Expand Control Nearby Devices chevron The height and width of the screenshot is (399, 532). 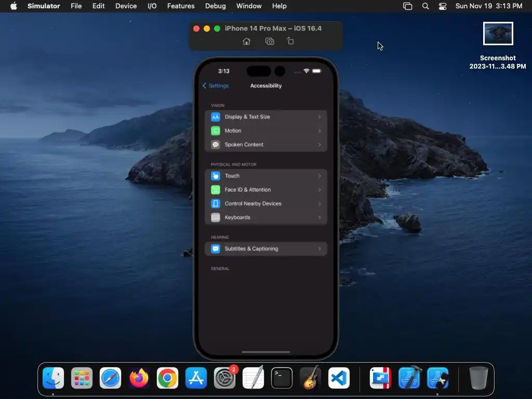320,204
